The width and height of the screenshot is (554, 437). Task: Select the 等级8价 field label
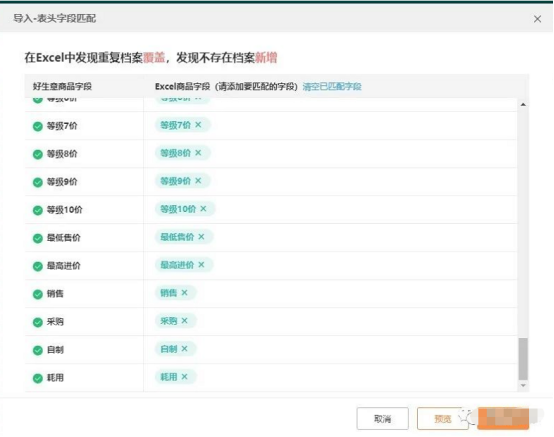pyautogui.click(x=62, y=154)
